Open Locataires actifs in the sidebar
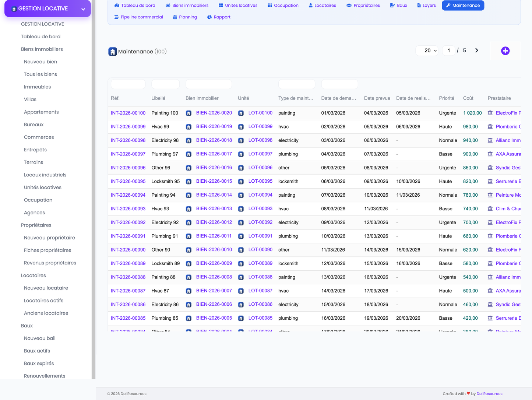The image size is (532, 400). (x=43, y=301)
